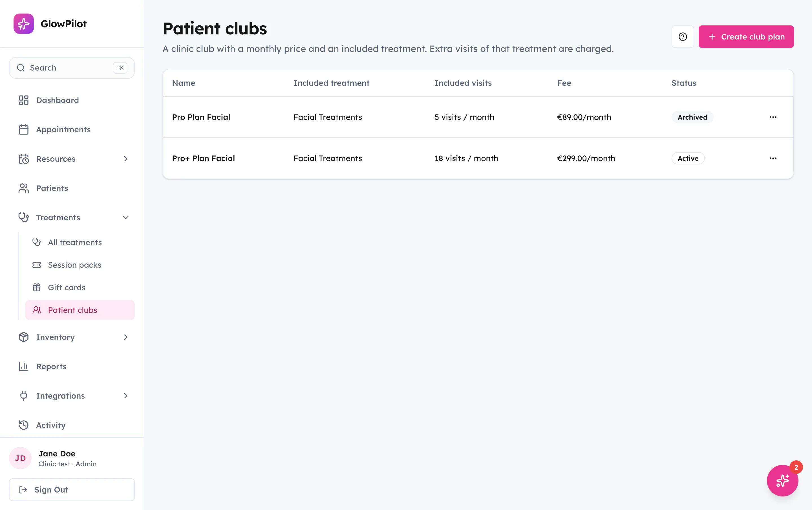This screenshot has height=510, width=812.
Task: Open Jane Doe user profile avatar
Action: click(20, 458)
